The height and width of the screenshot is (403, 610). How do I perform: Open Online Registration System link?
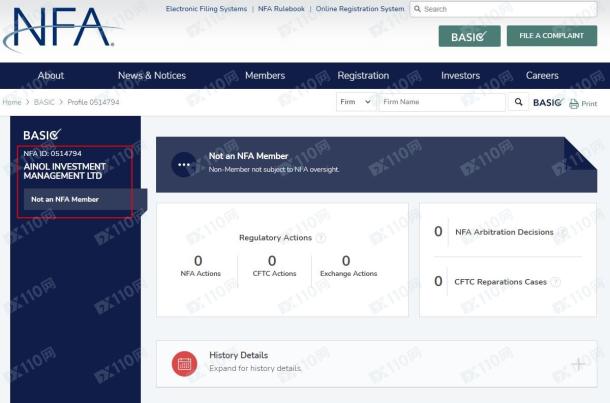pos(360,9)
